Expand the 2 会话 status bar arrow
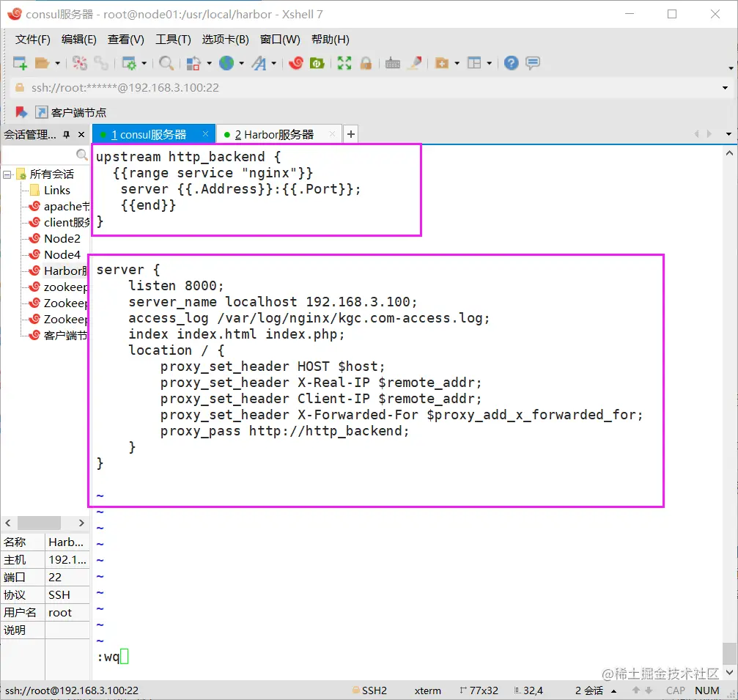 tap(613, 691)
